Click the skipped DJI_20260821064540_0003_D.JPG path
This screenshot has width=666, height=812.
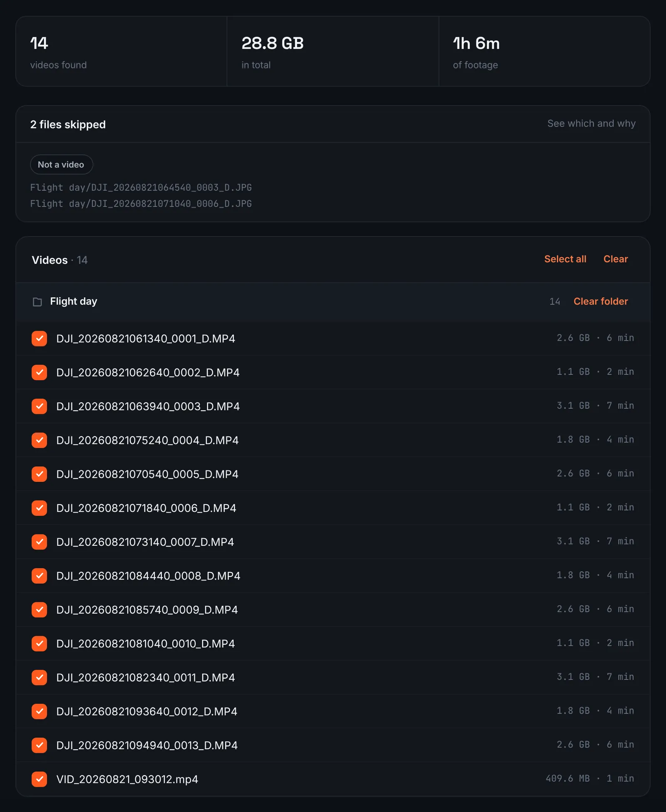[x=141, y=188]
